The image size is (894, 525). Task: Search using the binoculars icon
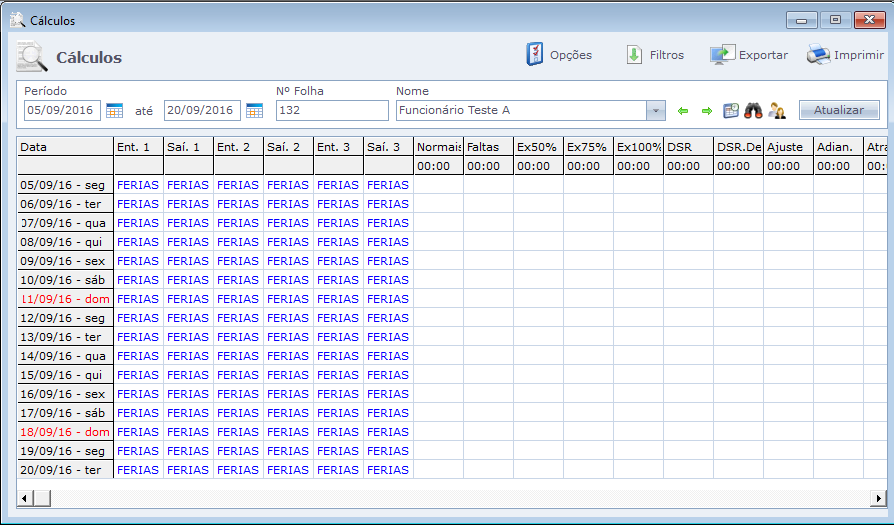pyautogui.click(x=753, y=110)
